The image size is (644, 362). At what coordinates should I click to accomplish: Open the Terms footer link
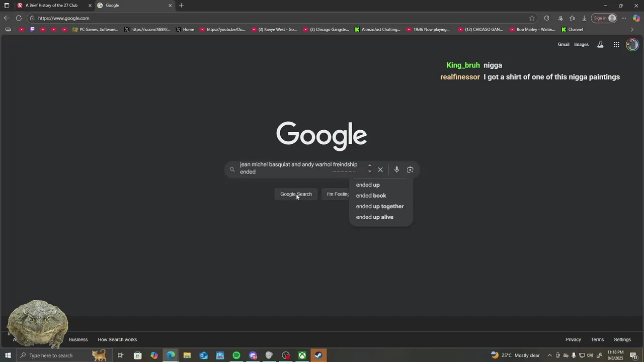(x=597, y=339)
